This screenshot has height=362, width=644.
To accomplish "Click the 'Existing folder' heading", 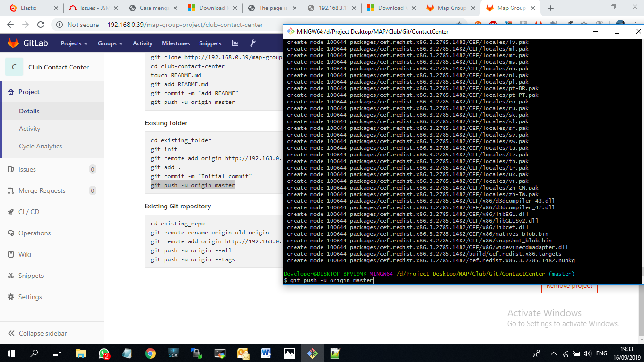I will (x=166, y=123).
